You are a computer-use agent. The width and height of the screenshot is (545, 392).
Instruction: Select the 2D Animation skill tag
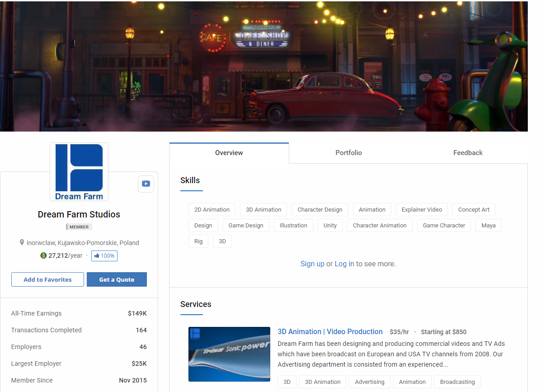(x=211, y=209)
